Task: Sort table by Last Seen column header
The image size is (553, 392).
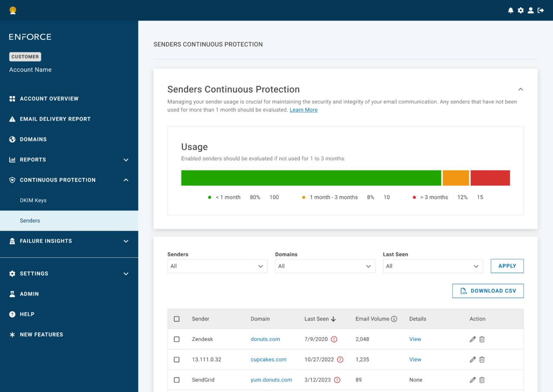Action: pos(320,319)
